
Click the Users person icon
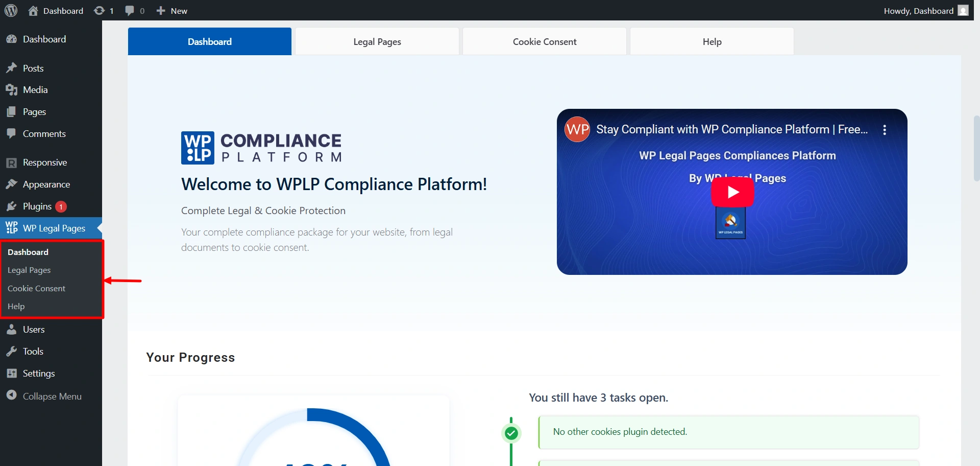11,330
